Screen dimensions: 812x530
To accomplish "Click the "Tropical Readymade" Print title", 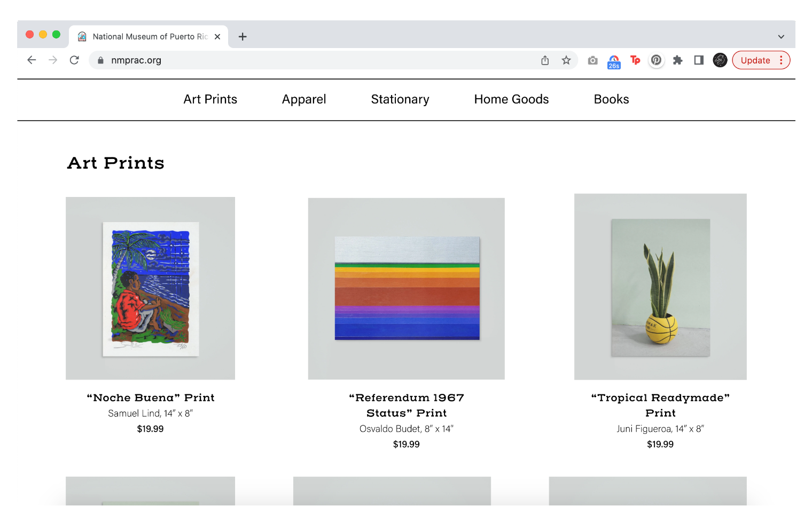I will click(660, 405).
